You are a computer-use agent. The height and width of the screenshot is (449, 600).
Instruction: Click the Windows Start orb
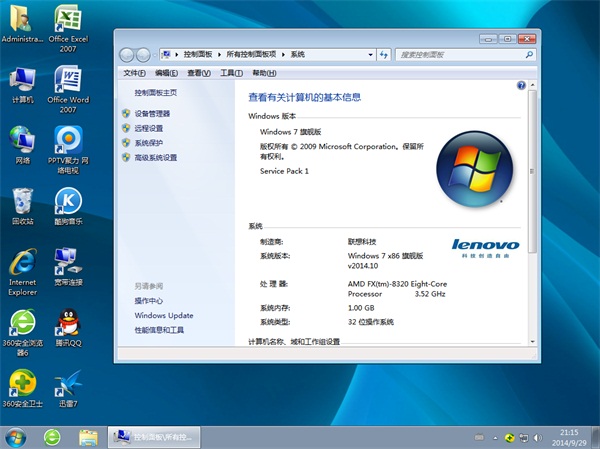click(16, 437)
